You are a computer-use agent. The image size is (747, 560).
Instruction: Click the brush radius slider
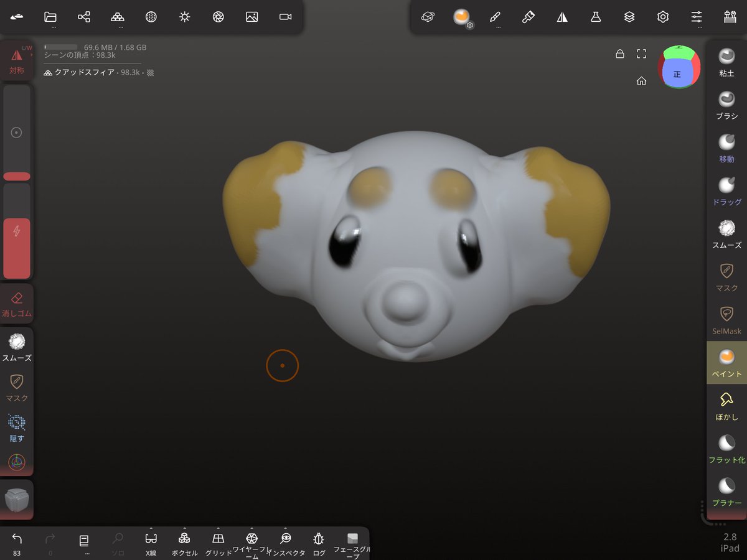(17, 133)
